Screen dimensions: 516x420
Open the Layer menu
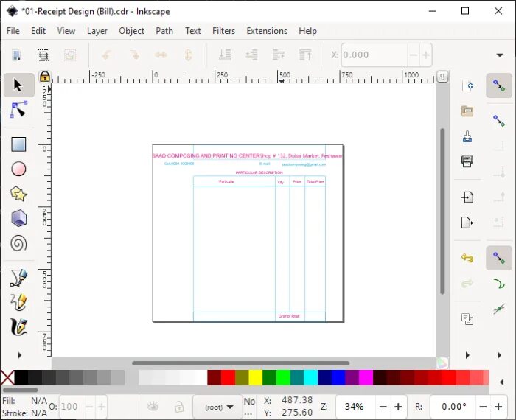pos(97,31)
